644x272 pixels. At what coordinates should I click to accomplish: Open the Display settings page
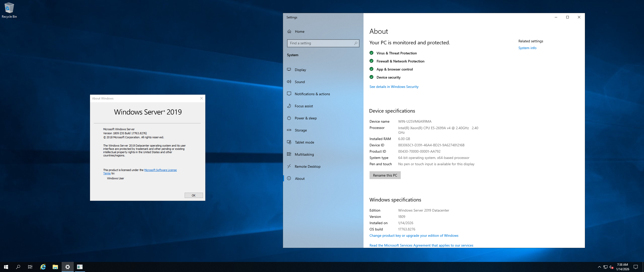pyautogui.click(x=300, y=70)
